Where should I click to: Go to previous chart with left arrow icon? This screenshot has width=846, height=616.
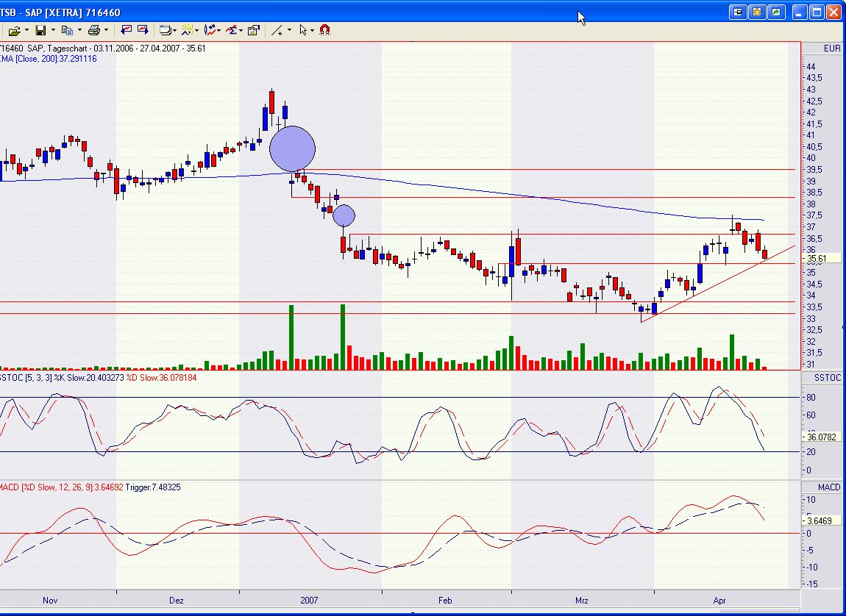[127, 30]
